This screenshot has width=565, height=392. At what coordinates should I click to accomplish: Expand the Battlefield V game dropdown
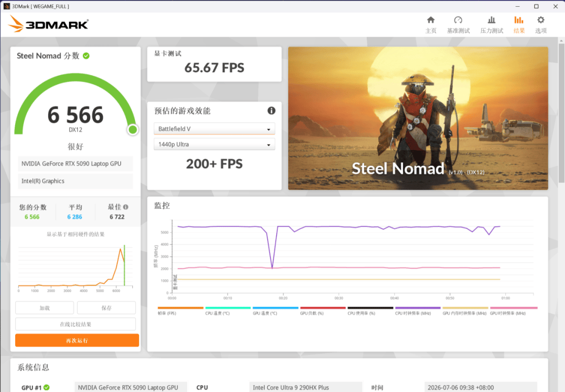(x=214, y=129)
